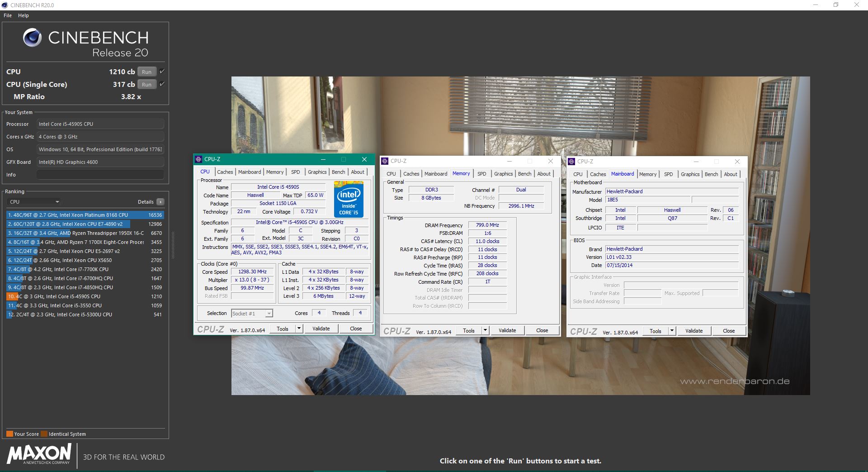Image resolution: width=868 pixels, height=472 pixels.
Task: Click the Level 3 cache value 6 MBytes
Action: (323, 296)
